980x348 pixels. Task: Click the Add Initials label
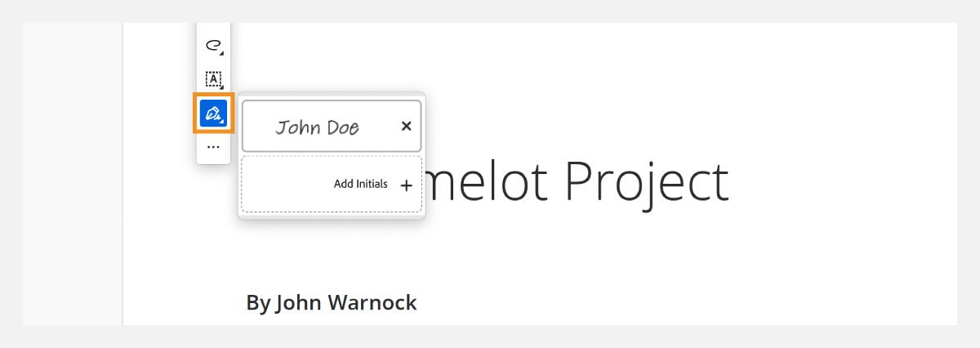coord(360,184)
